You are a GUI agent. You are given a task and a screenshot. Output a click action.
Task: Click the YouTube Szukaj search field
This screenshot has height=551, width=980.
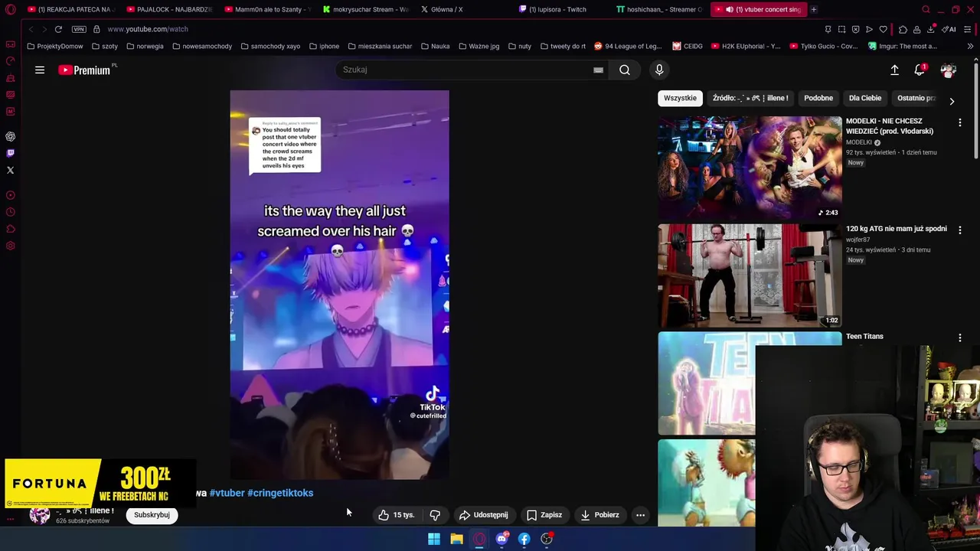pyautogui.click(x=463, y=70)
